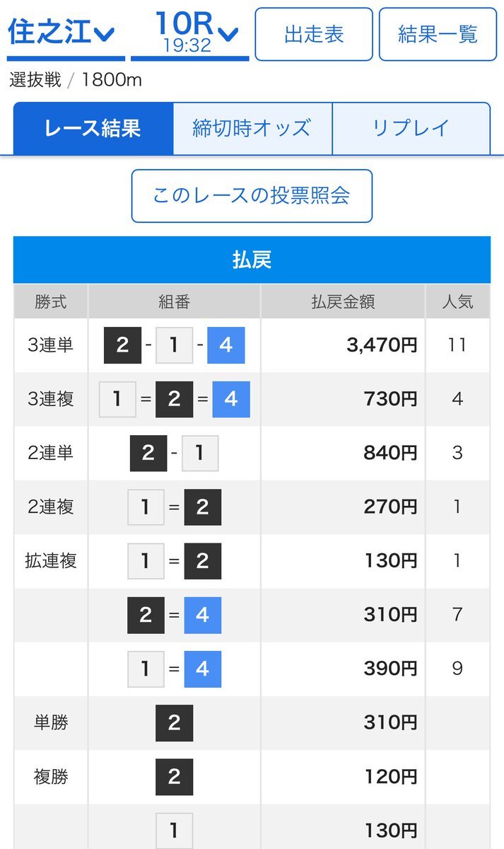Open 結果一覧 results list
504x849 pixels.
pos(438,34)
